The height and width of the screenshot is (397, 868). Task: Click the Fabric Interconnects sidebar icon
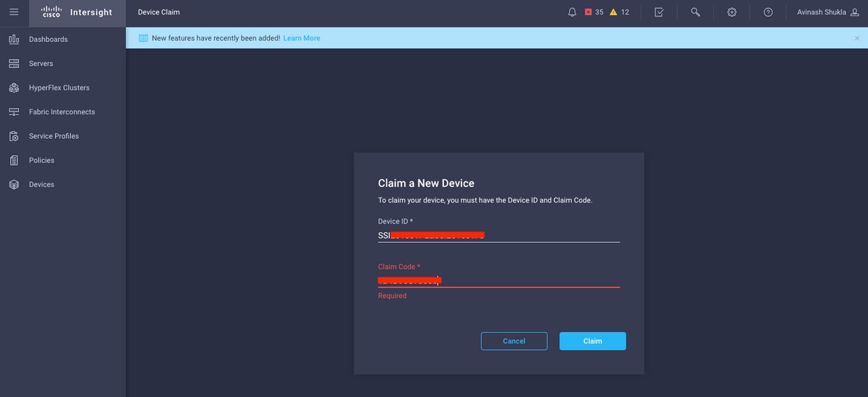14,112
